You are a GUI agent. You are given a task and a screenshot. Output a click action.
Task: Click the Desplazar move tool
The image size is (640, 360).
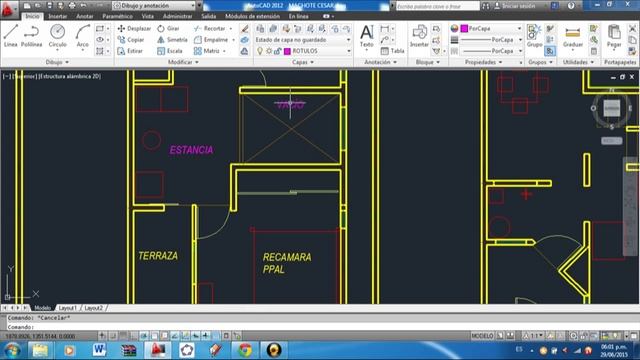134,29
